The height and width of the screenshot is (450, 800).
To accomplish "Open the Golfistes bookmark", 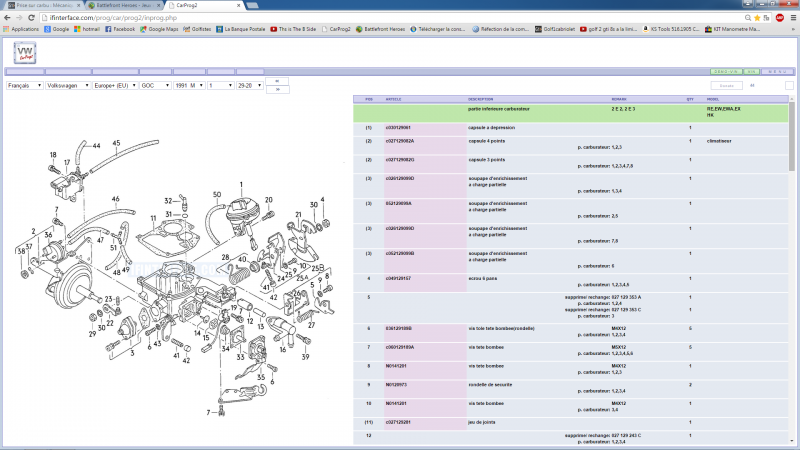I will pos(197,29).
